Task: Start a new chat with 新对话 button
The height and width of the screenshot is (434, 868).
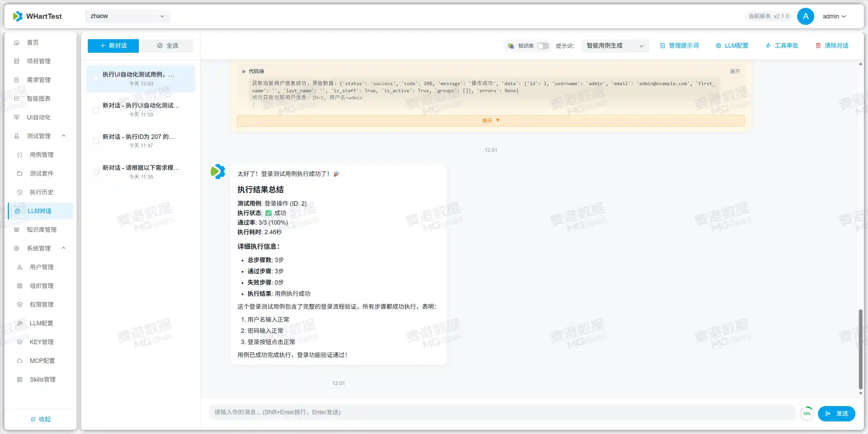Action: tap(113, 46)
